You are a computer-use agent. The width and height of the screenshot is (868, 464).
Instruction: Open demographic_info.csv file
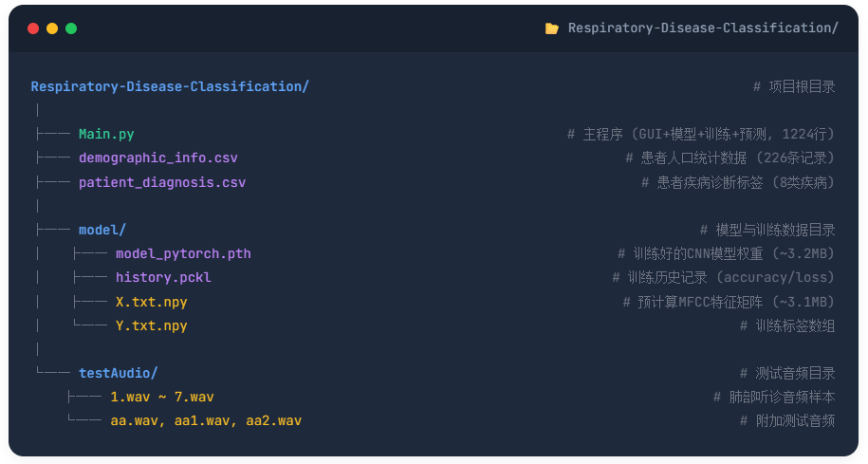tap(158, 158)
